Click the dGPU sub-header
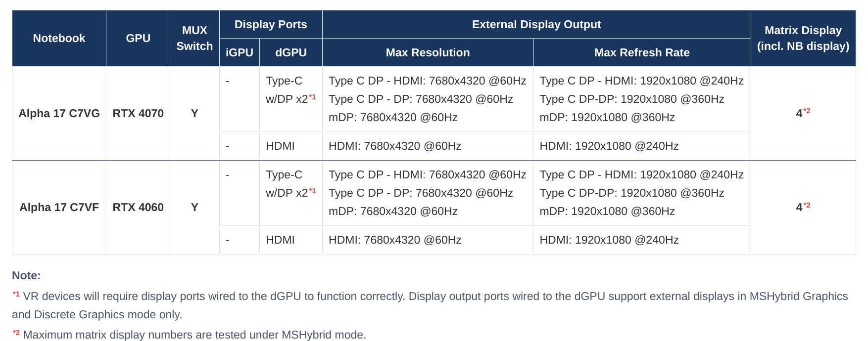 pyautogui.click(x=291, y=52)
